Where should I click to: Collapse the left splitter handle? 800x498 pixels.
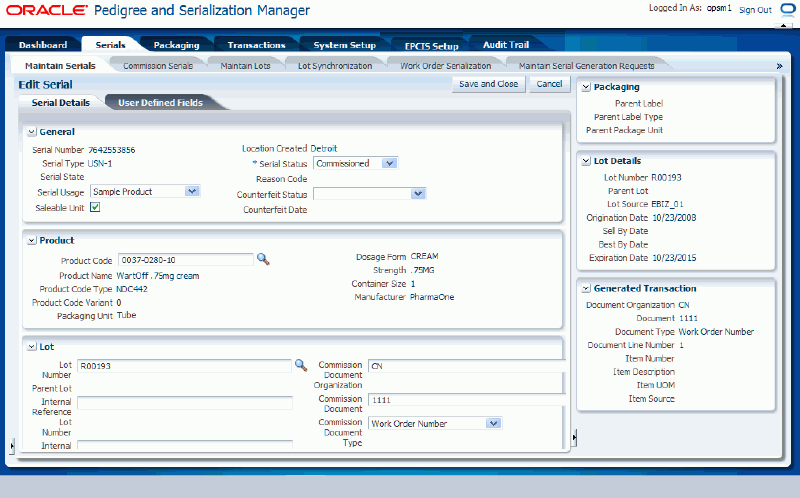coord(12,446)
